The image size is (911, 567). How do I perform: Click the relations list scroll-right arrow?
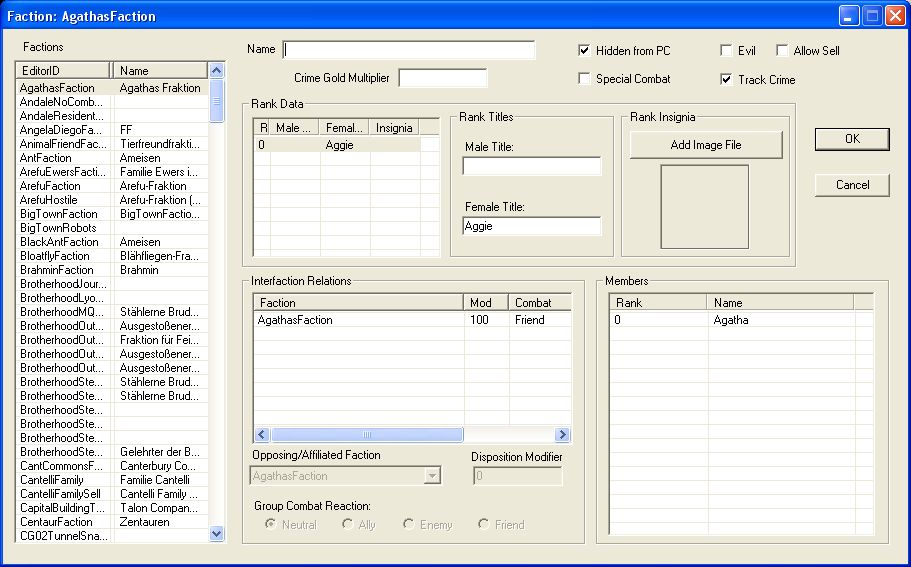(562, 435)
